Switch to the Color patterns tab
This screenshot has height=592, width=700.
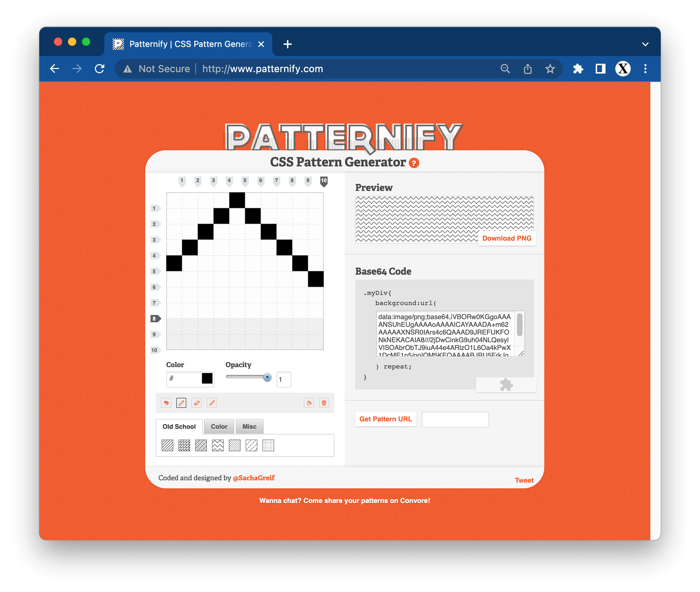[x=219, y=427]
